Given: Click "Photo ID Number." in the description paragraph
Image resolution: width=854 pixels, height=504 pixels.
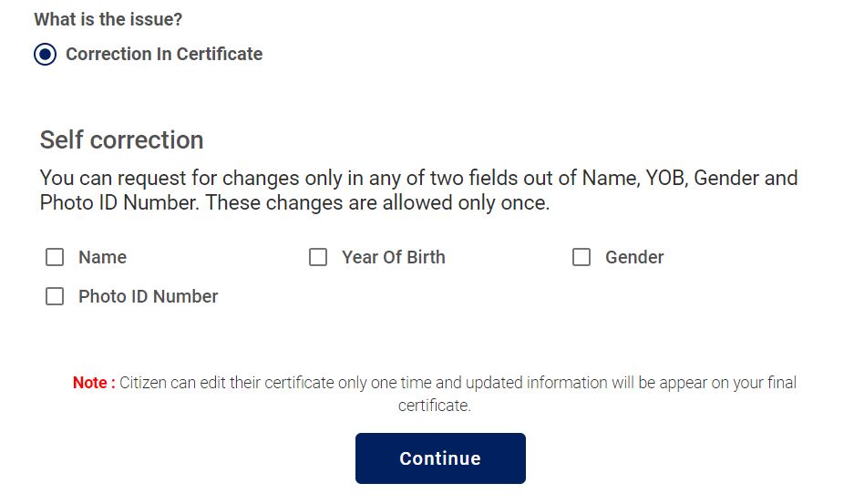Looking at the screenshot, I should pyautogui.click(x=119, y=202).
